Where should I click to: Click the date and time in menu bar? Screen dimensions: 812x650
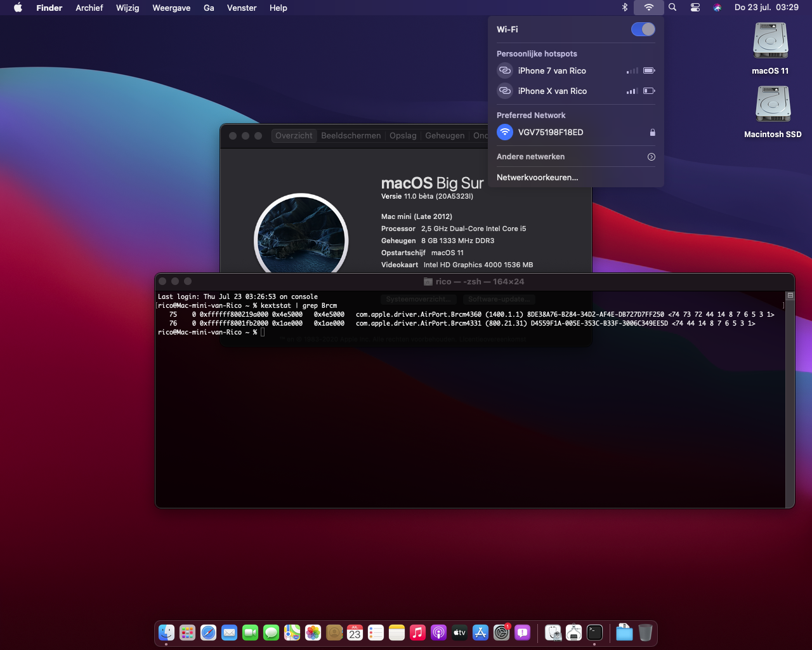(766, 8)
